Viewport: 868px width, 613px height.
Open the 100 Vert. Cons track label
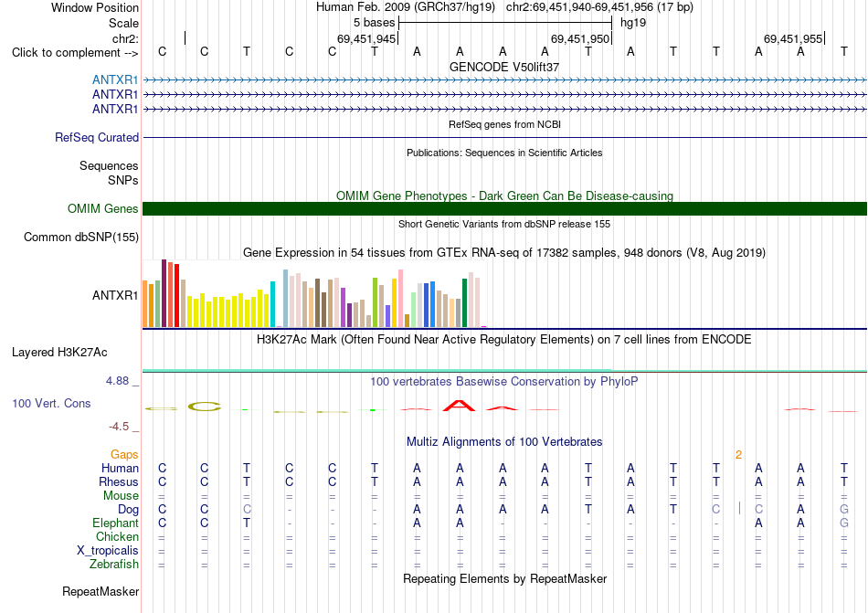(x=51, y=403)
